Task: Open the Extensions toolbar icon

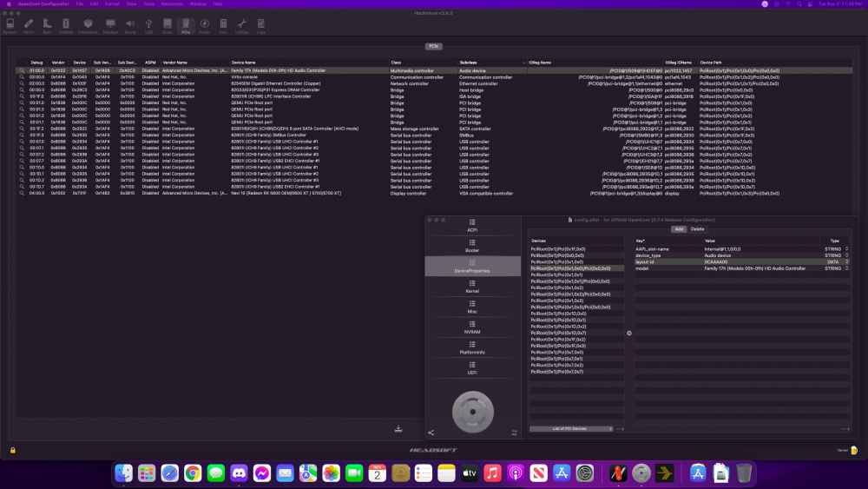Action: (88, 26)
